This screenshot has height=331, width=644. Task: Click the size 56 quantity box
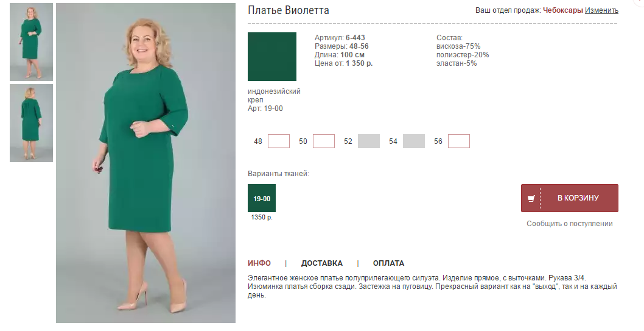[x=459, y=141]
